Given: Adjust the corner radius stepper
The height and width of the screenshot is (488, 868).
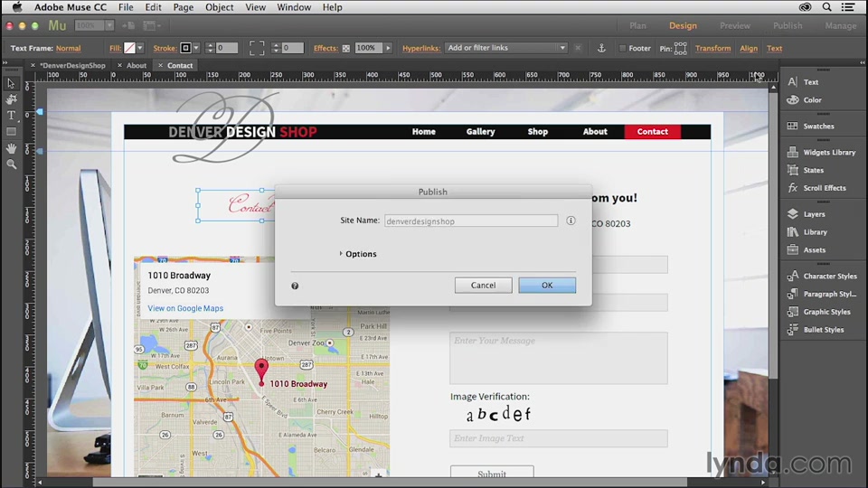Looking at the screenshot, I should [x=276, y=48].
